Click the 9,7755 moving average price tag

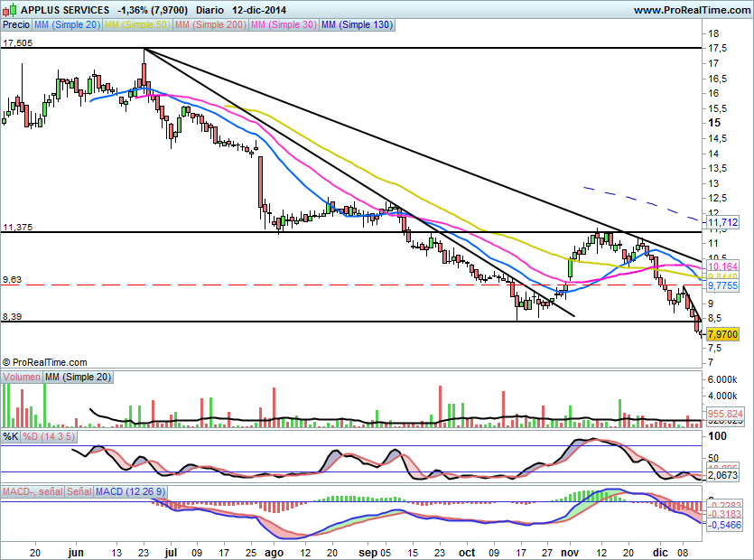point(723,285)
